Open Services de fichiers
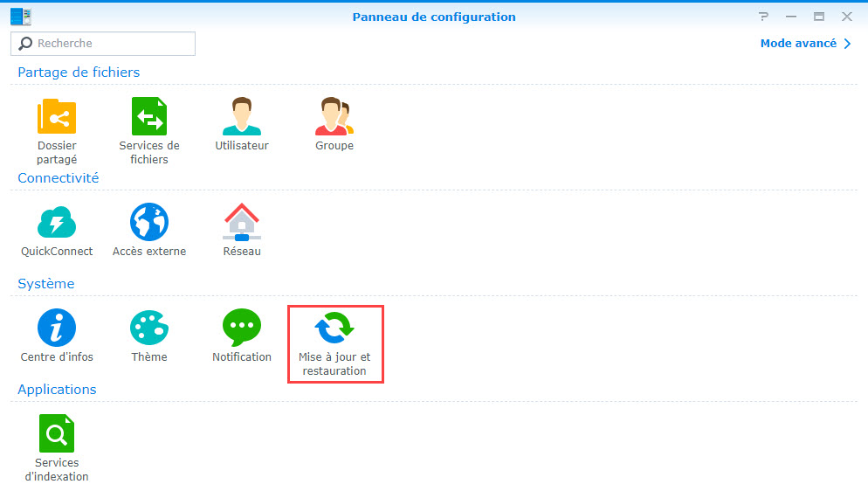The image size is (868, 498). [149, 118]
